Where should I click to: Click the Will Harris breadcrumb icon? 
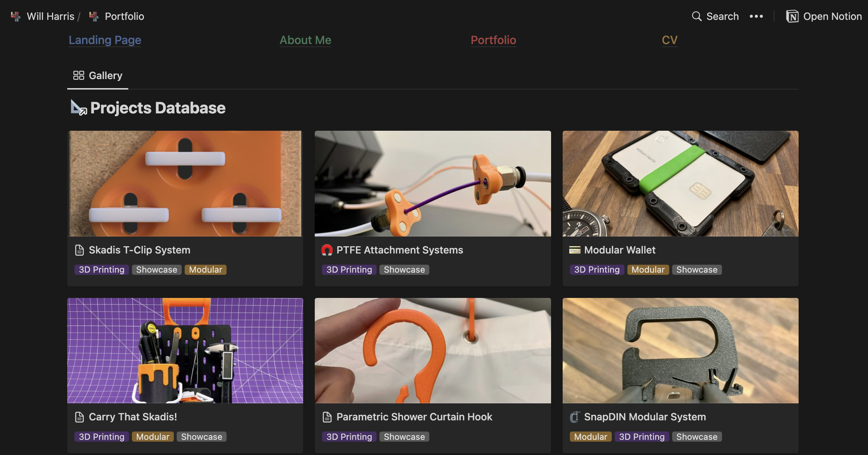click(16, 16)
